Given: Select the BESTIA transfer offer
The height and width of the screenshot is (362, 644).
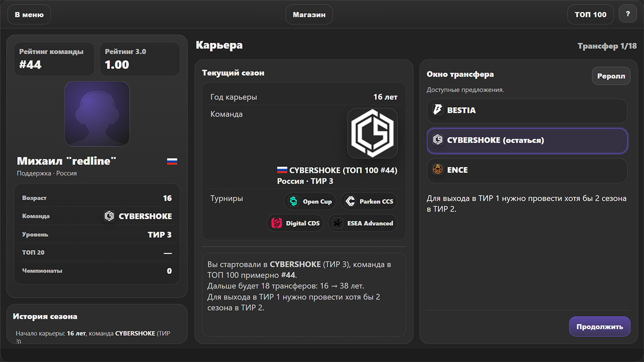Looking at the screenshot, I should (527, 111).
